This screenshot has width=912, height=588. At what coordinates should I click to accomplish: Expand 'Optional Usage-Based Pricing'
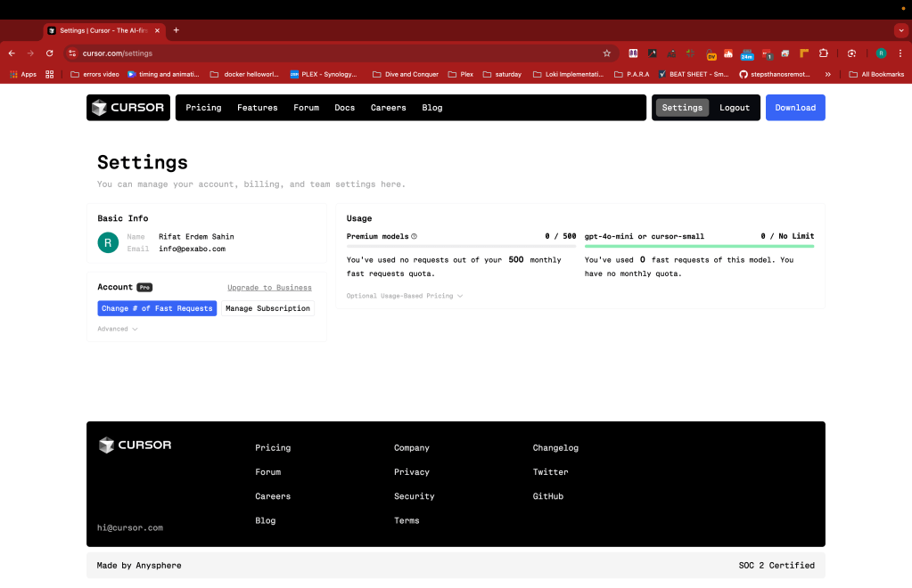[404, 296]
